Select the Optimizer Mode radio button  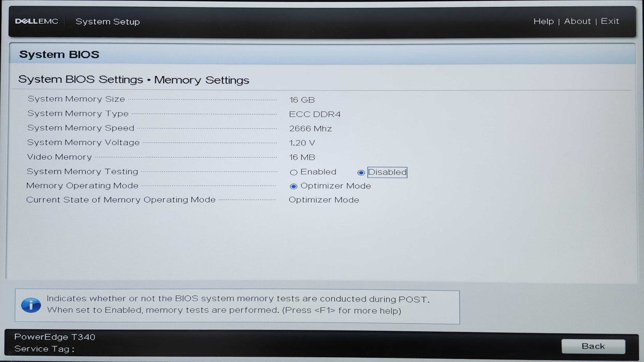(x=294, y=186)
